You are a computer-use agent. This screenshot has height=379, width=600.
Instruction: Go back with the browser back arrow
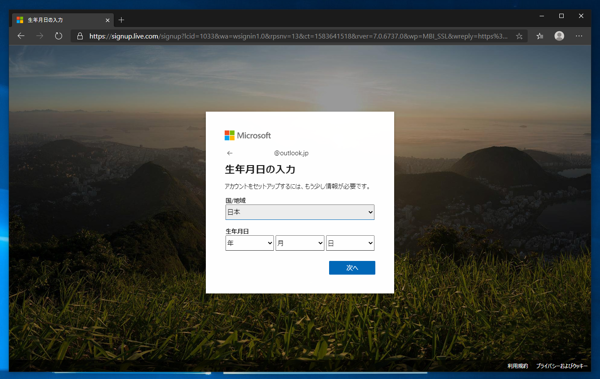click(21, 36)
